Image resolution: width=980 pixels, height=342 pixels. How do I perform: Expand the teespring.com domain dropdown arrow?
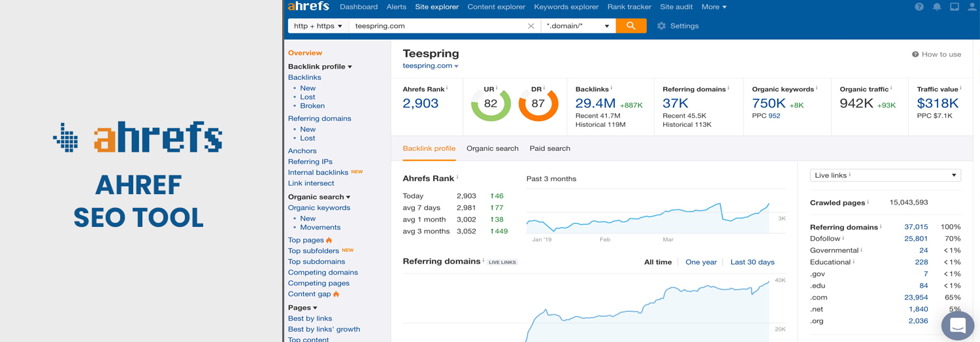pyautogui.click(x=456, y=66)
